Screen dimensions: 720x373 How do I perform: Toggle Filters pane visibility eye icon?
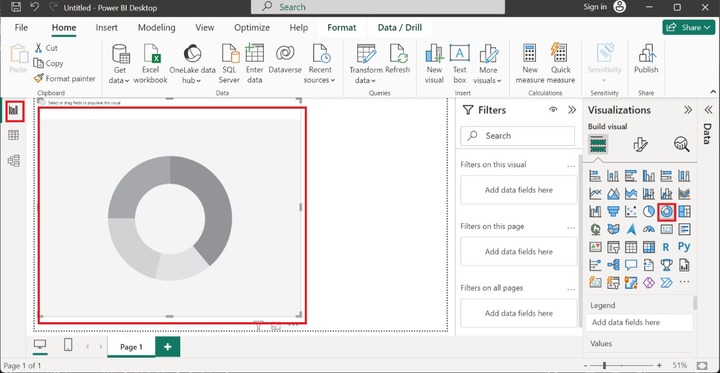[553, 110]
